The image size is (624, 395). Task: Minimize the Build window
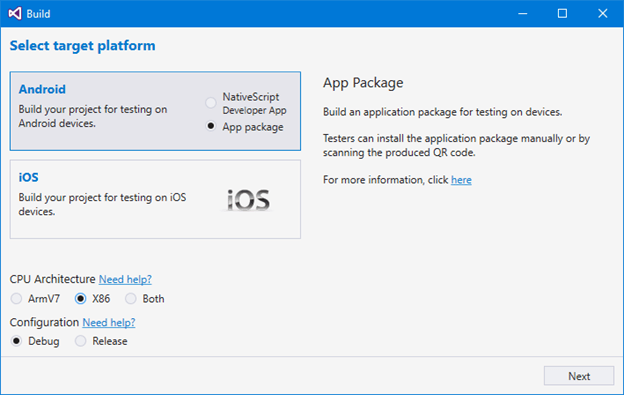pyautogui.click(x=523, y=14)
